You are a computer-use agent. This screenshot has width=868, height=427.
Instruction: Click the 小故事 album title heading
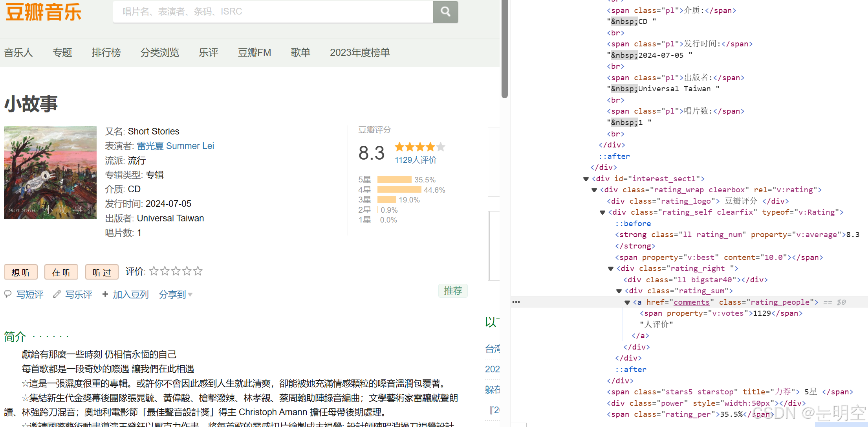[x=31, y=104]
